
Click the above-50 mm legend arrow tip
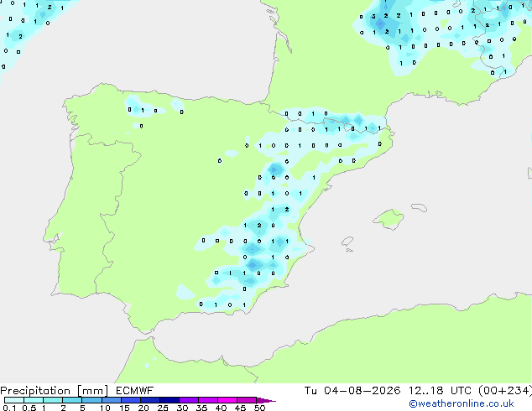(x=266, y=400)
